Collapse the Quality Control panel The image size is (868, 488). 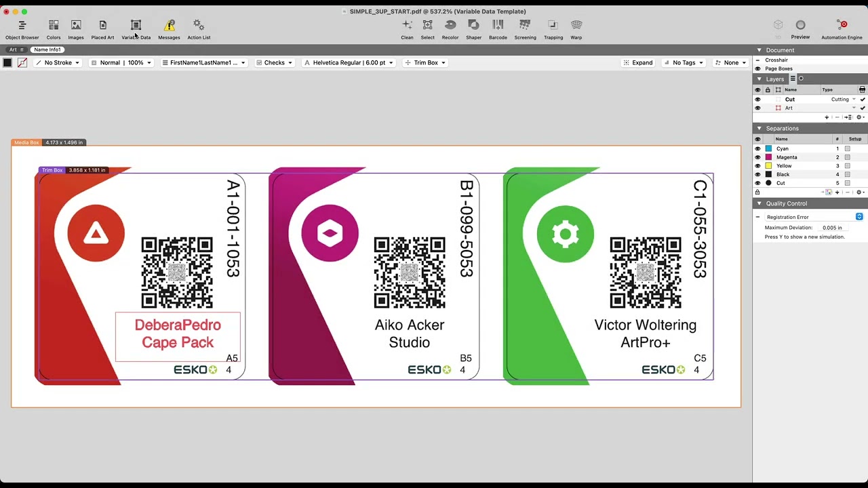759,203
